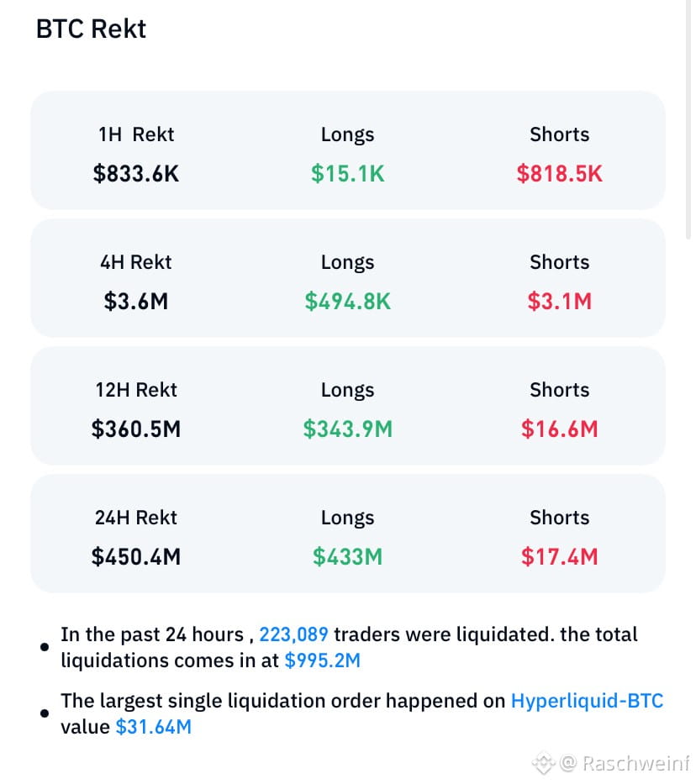Open the Hyperliquid-BTC link
Screen dimensions: 696x784
click(587, 701)
